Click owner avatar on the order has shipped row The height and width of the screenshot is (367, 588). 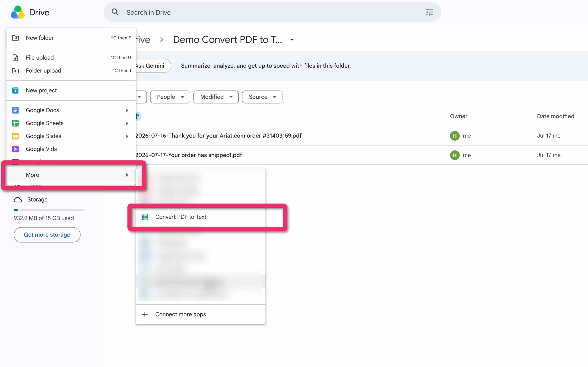click(x=455, y=155)
